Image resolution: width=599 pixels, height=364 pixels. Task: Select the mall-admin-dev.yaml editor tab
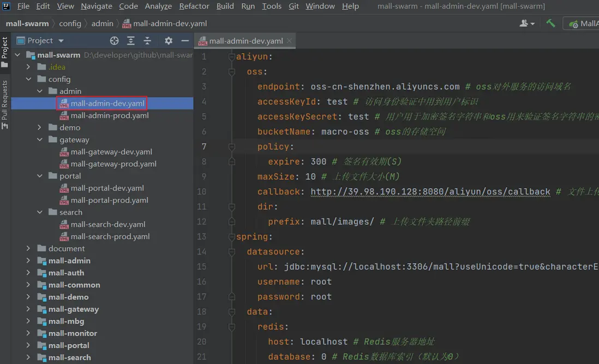(245, 41)
